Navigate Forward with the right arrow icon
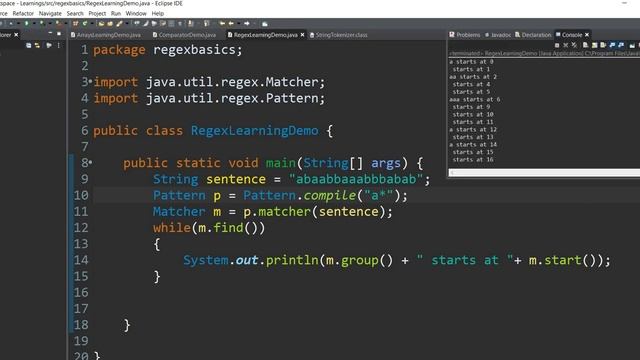The width and height of the screenshot is (640, 360). (x=247, y=24)
